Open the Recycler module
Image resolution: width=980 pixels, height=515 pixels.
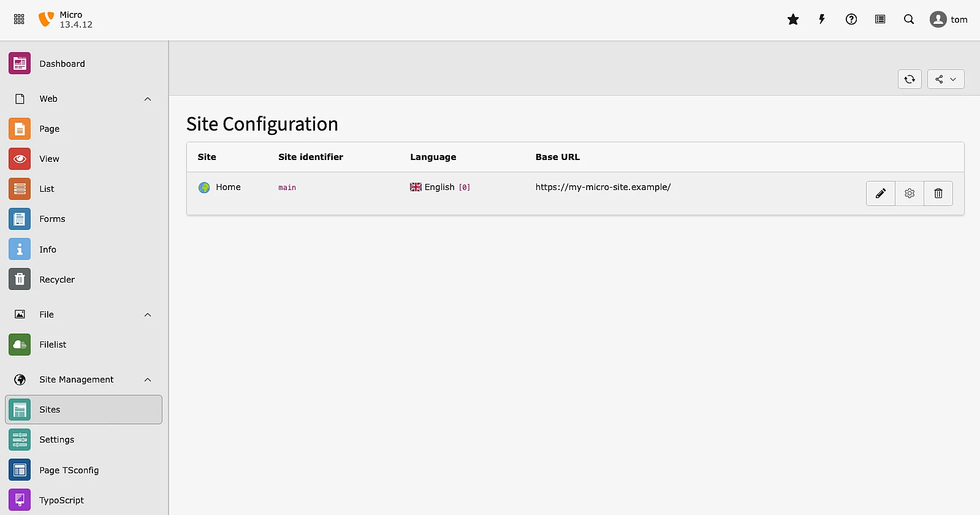click(x=57, y=280)
